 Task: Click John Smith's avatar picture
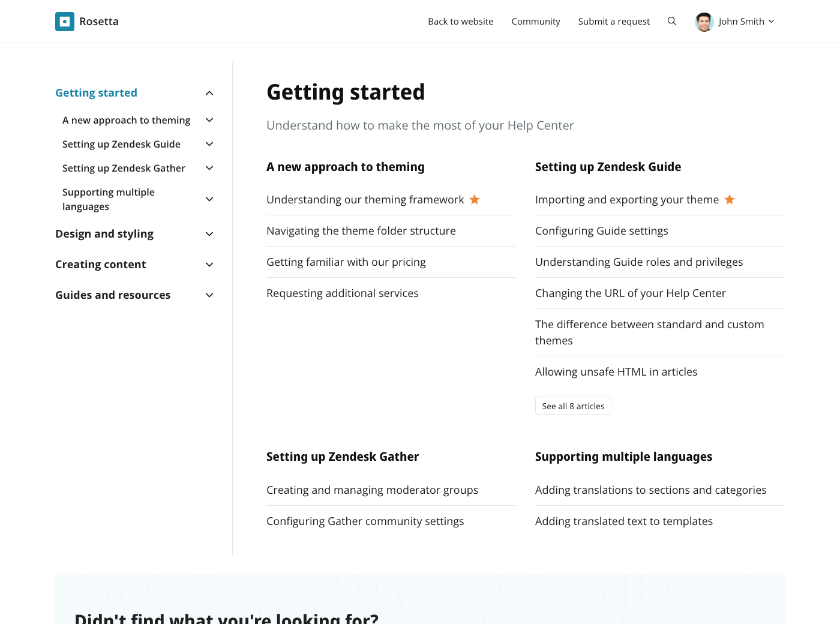click(704, 22)
